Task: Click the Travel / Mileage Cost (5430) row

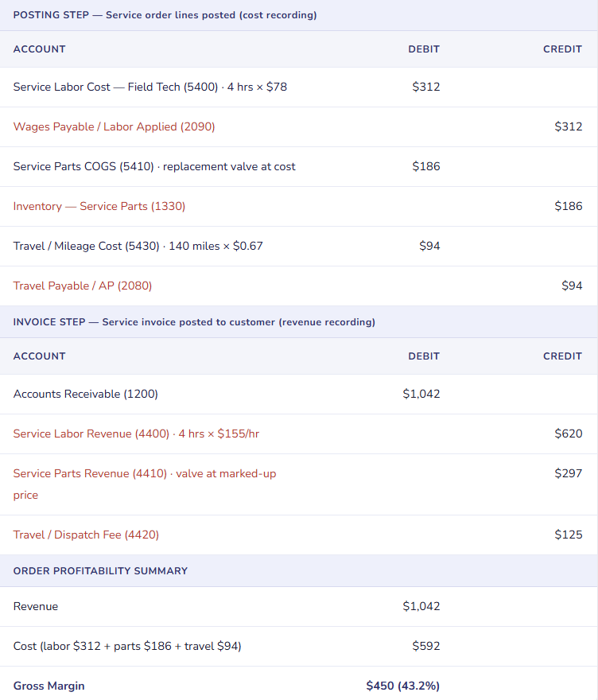Action: pyautogui.click(x=138, y=246)
